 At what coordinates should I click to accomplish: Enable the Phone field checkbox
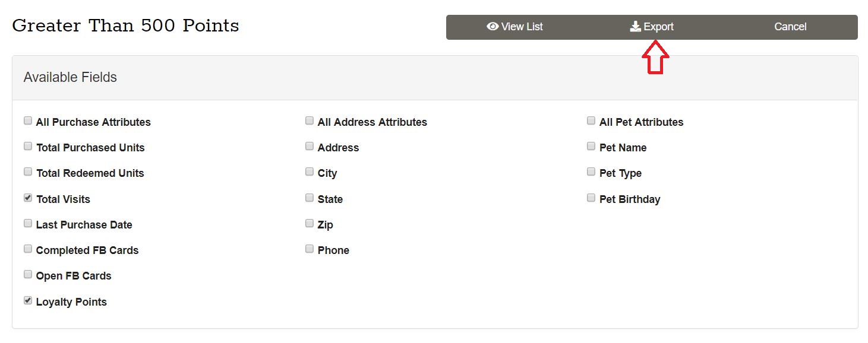(x=310, y=249)
